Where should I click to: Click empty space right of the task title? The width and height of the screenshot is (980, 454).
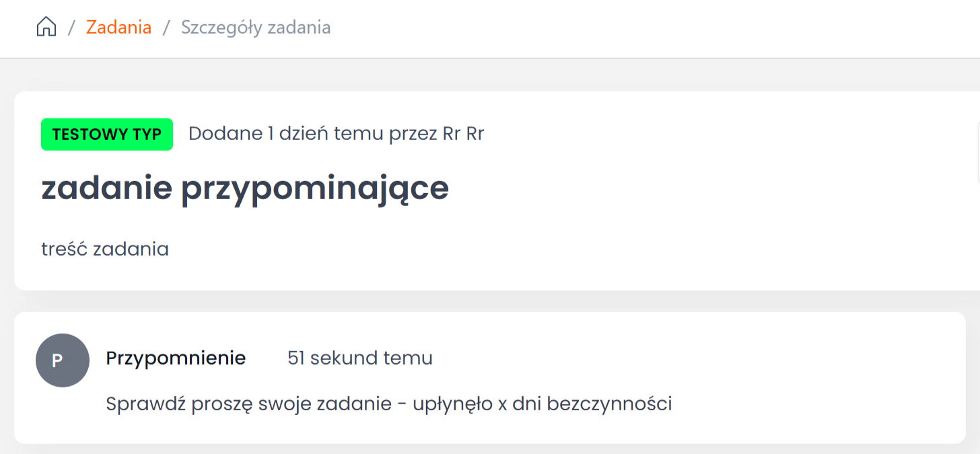(673, 189)
